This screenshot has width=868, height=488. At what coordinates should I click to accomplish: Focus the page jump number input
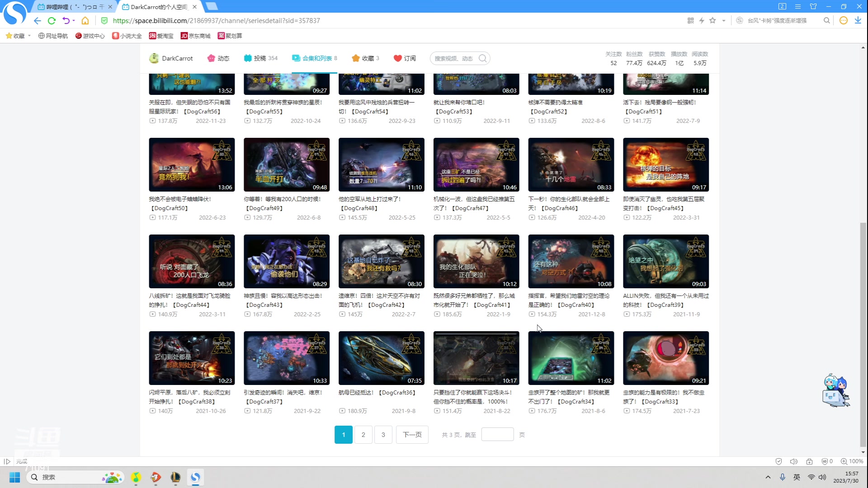coord(497,435)
